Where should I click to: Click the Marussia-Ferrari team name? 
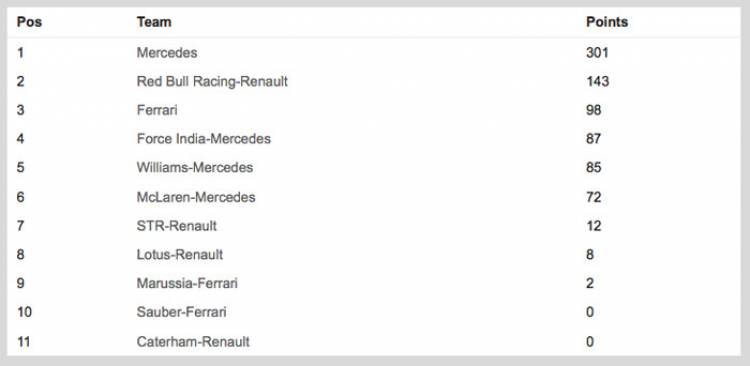pyautogui.click(x=187, y=283)
